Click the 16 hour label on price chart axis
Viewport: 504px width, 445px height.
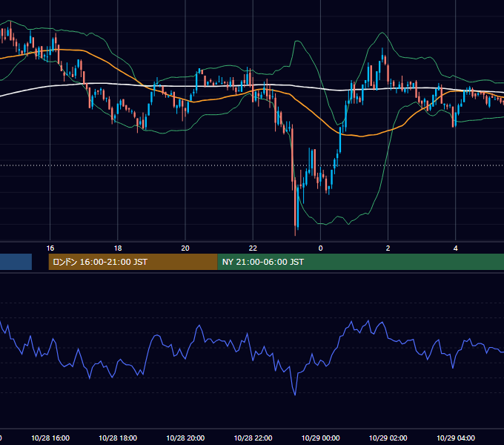click(x=50, y=248)
